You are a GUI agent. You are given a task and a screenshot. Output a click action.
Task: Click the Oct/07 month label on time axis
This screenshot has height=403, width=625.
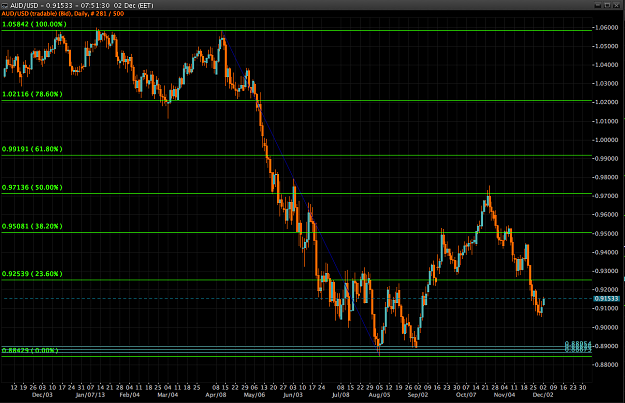466,395
